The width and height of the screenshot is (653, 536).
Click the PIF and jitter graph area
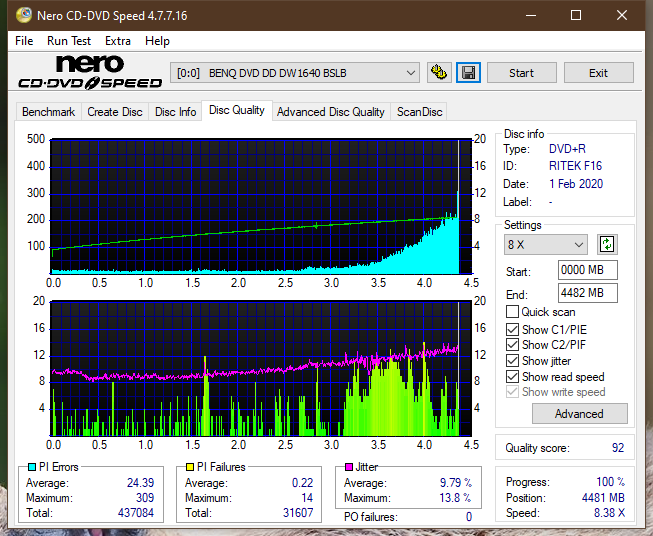tap(261, 369)
